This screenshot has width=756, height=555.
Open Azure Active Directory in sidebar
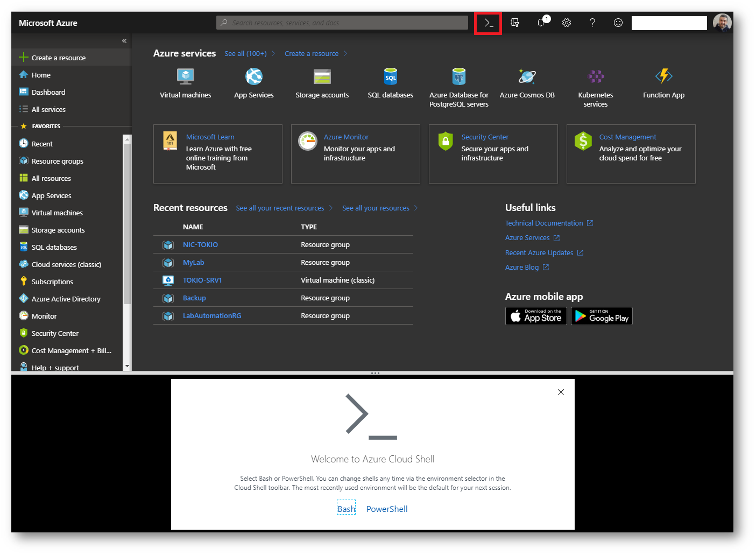coord(67,299)
